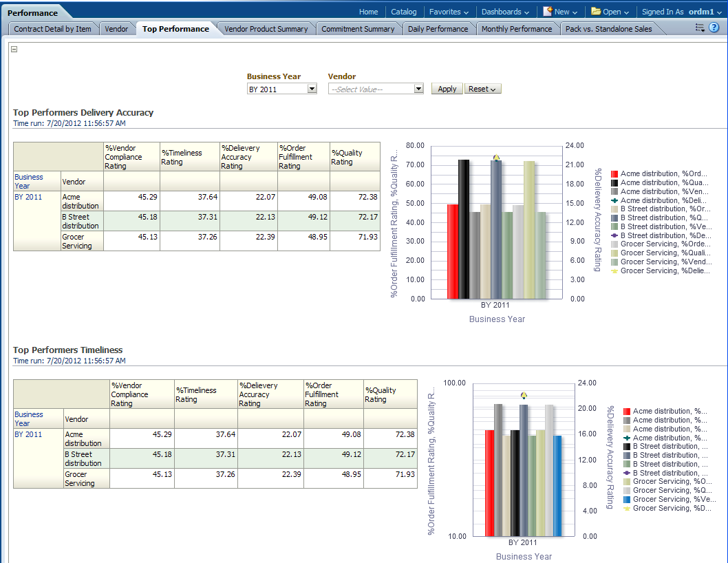Click green plus marker in Delivery Accuracy legend
Viewport: 728px width, 563px height.
click(x=614, y=200)
